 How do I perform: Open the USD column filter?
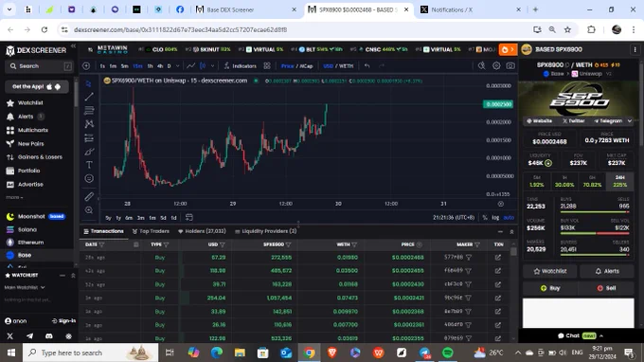click(223, 244)
